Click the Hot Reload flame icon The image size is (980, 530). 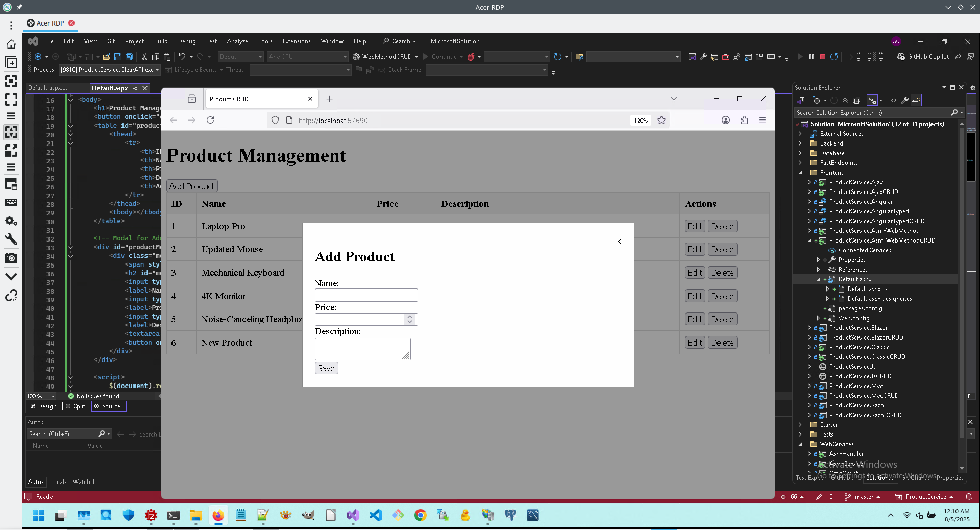click(471, 57)
